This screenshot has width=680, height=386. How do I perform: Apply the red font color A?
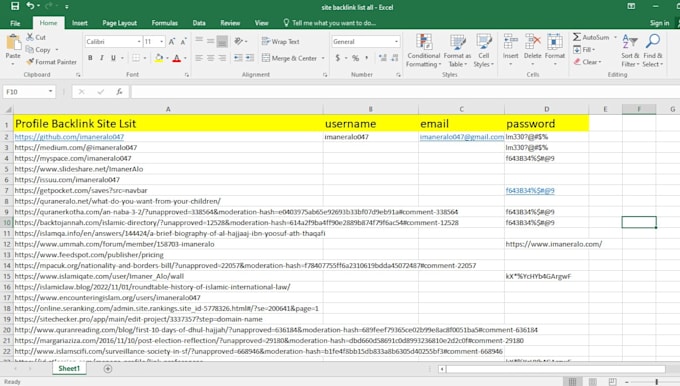tap(177, 58)
